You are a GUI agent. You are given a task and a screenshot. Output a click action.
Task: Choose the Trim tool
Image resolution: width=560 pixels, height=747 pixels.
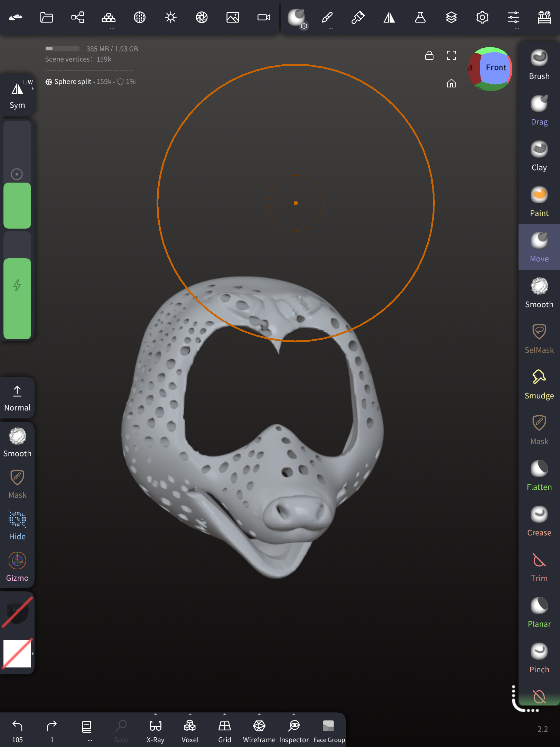click(x=539, y=566)
